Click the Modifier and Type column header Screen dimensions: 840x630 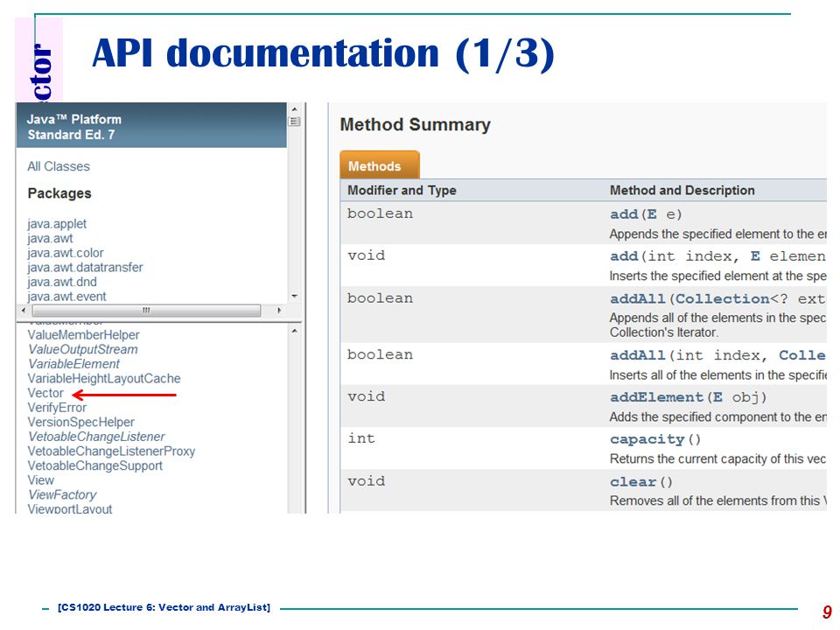pos(402,190)
